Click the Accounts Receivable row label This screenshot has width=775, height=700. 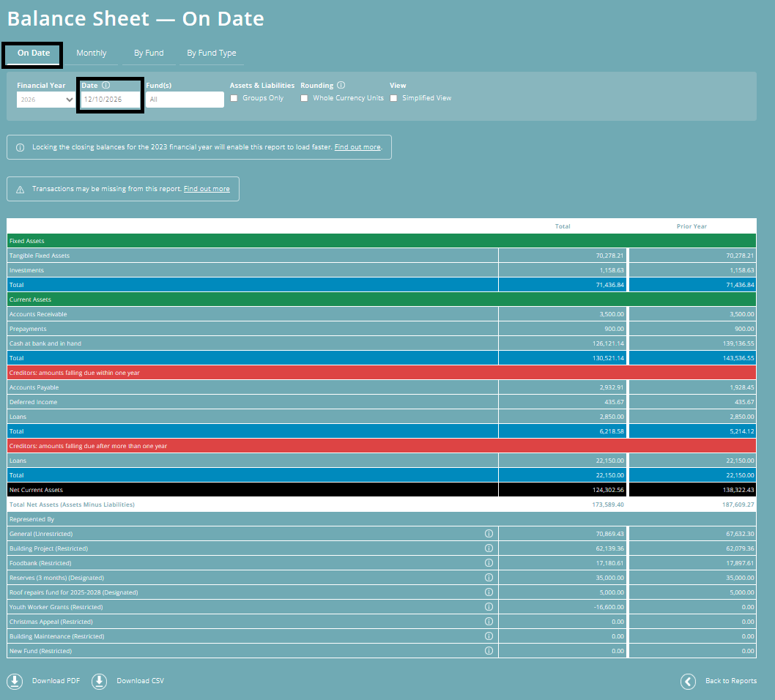38,314
